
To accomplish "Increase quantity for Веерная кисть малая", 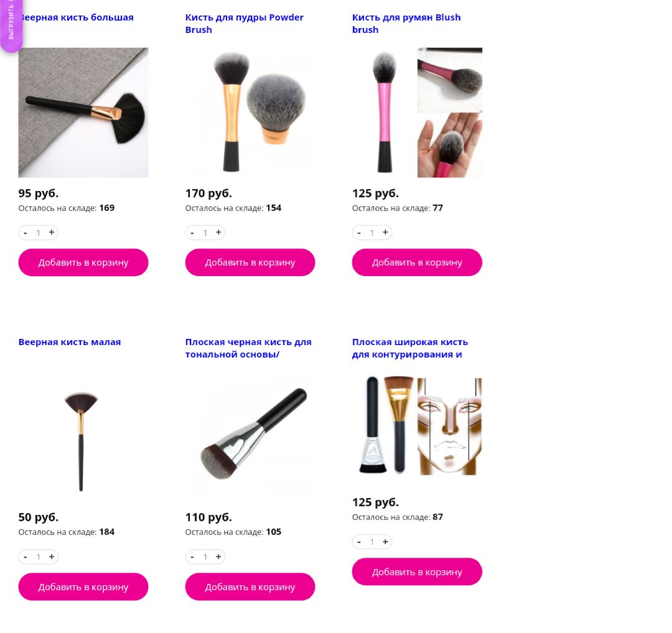I will (52, 557).
